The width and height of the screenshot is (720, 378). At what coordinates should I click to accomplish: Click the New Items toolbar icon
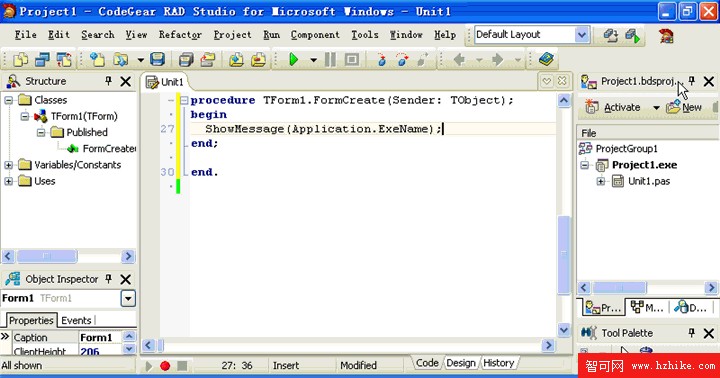(97, 60)
